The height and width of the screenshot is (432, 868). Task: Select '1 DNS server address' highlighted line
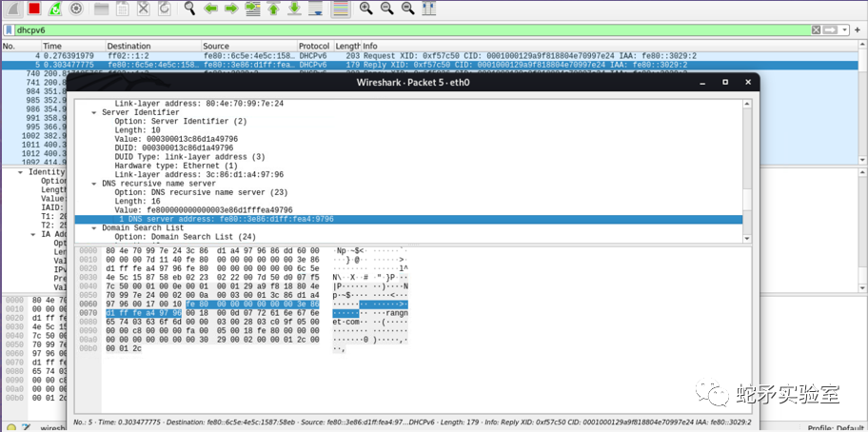click(408, 219)
